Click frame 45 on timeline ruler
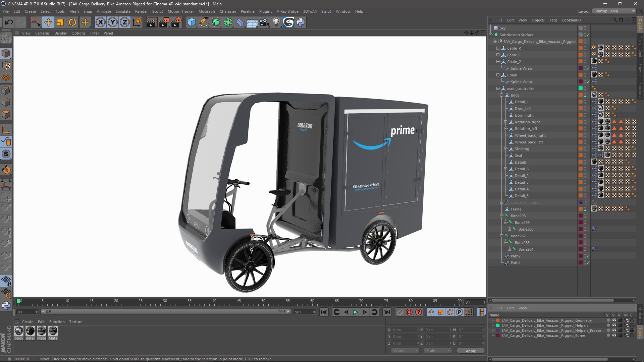Viewport: 644px width, 362px height. (x=239, y=301)
